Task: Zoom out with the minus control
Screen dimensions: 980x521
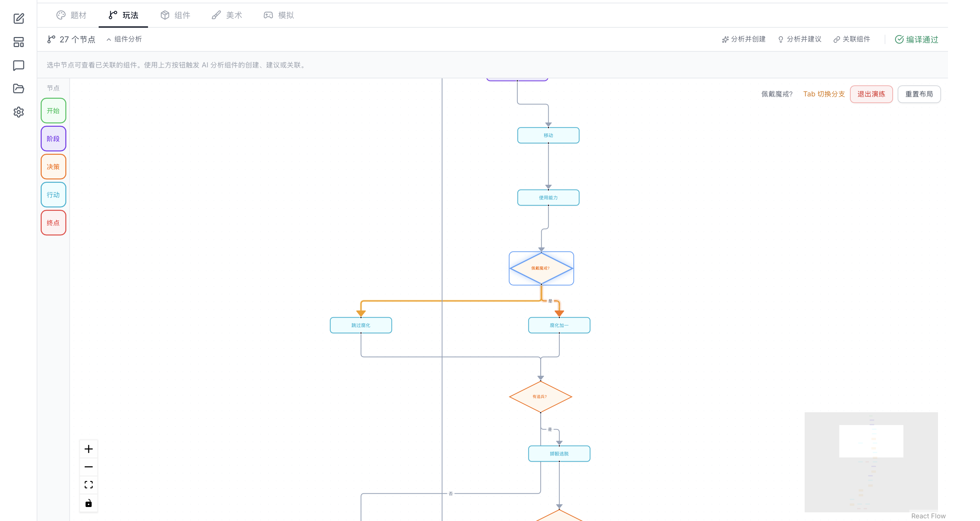Action: tap(89, 467)
